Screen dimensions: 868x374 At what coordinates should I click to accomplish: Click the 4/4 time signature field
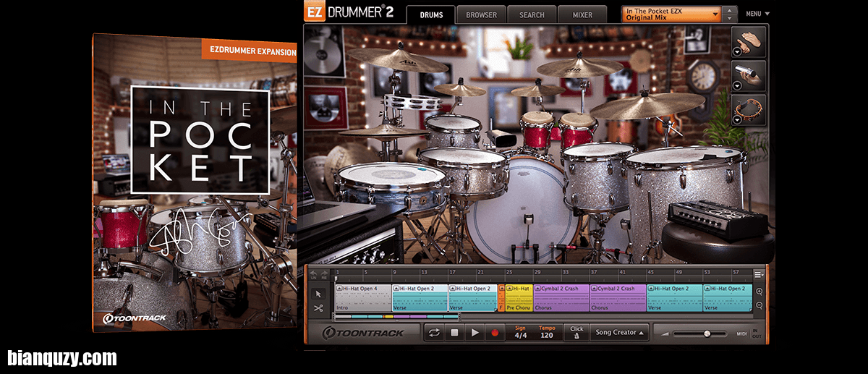tap(521, 336)
